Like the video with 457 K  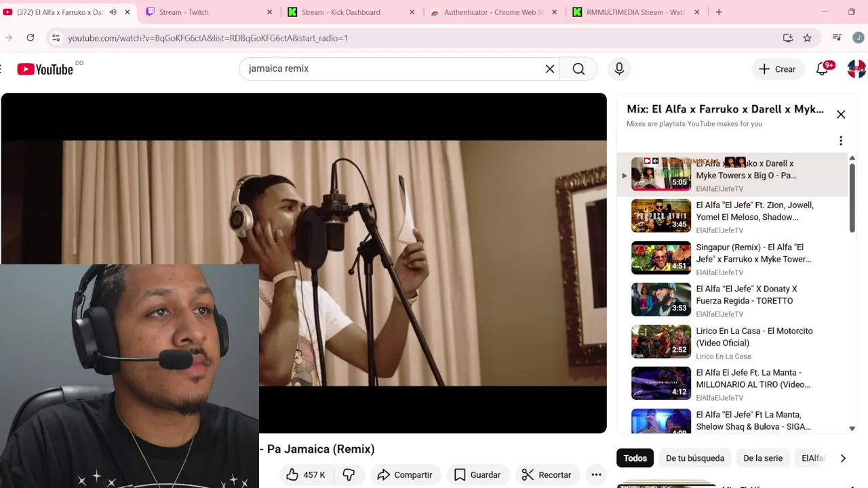(x=305, y=474)
